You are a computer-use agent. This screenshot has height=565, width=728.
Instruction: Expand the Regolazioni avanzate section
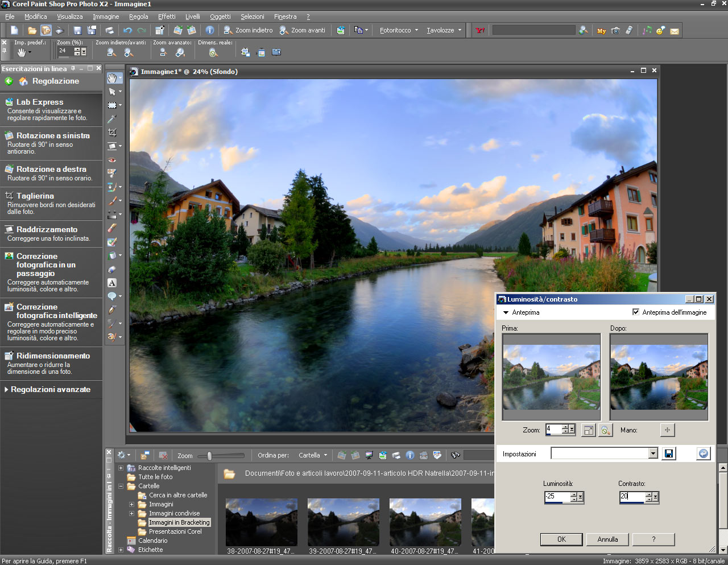coord(50,389)
